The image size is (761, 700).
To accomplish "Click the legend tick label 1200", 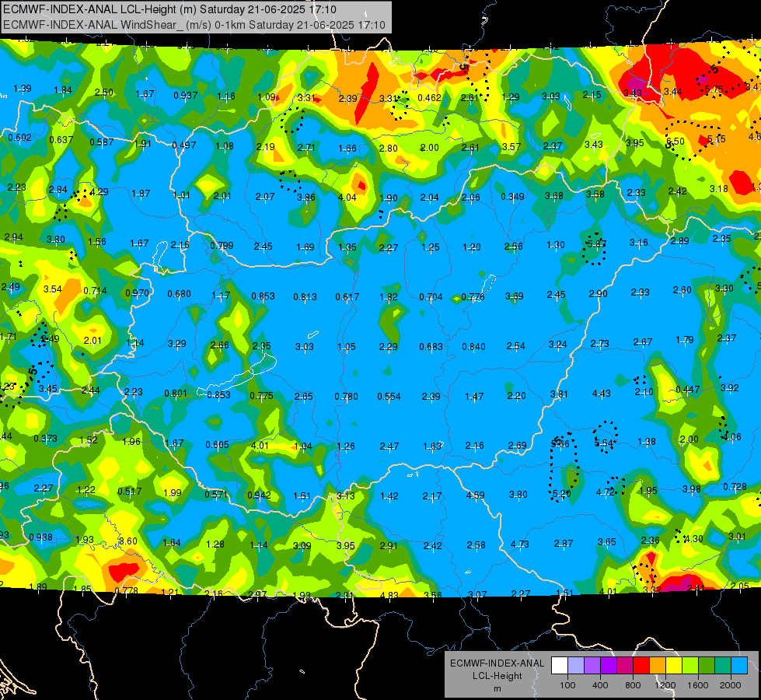I will (x=665, y=685).
